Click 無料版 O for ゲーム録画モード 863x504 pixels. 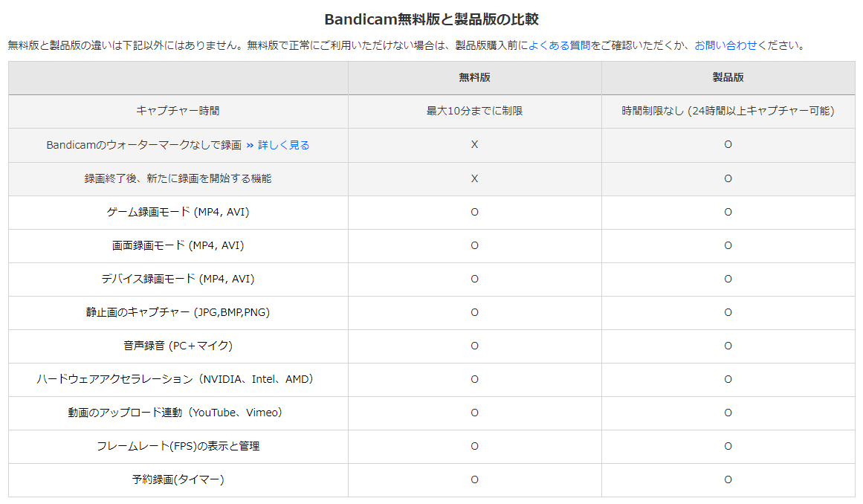coord(474,213)
